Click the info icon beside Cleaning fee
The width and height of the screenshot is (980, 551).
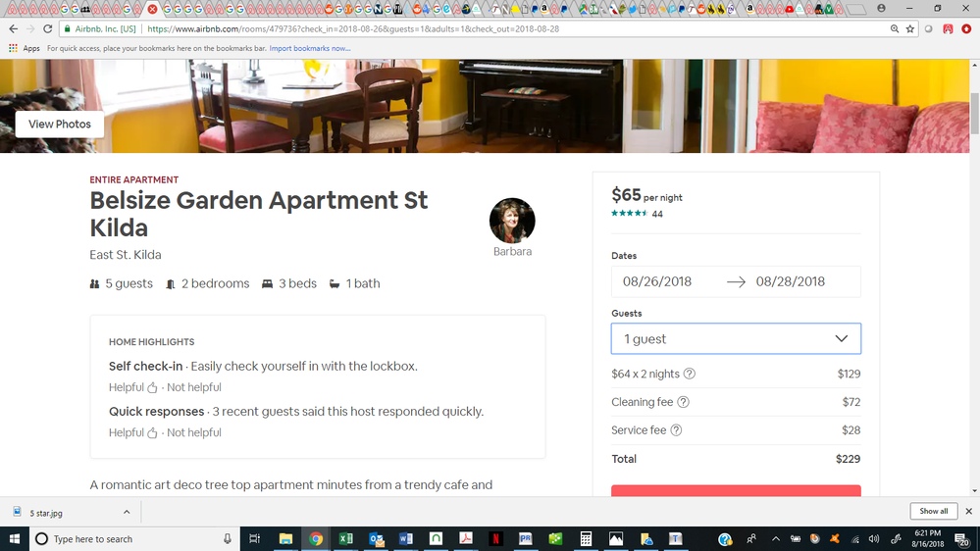[684, 402]
